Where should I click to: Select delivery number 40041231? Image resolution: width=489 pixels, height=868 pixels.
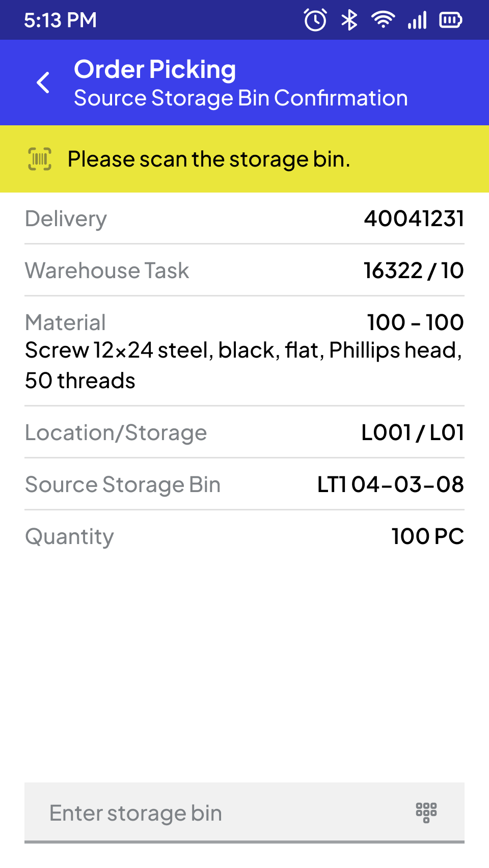coord(414,219)
